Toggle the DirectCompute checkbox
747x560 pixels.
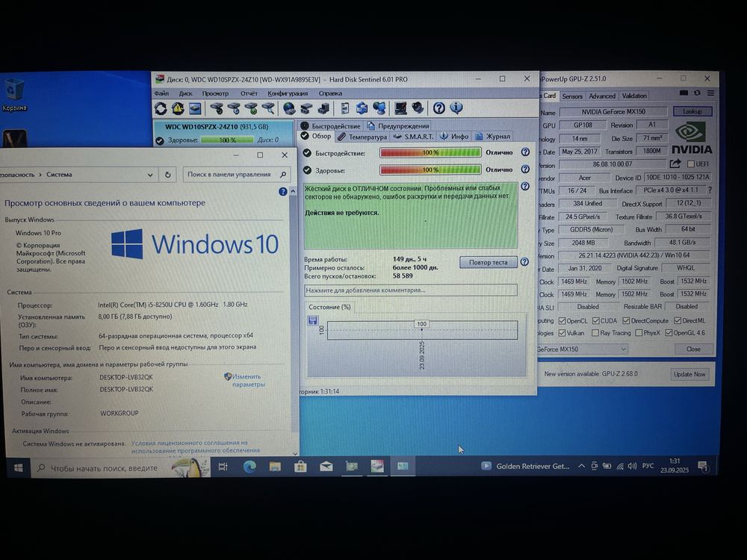tap(627, 320)
